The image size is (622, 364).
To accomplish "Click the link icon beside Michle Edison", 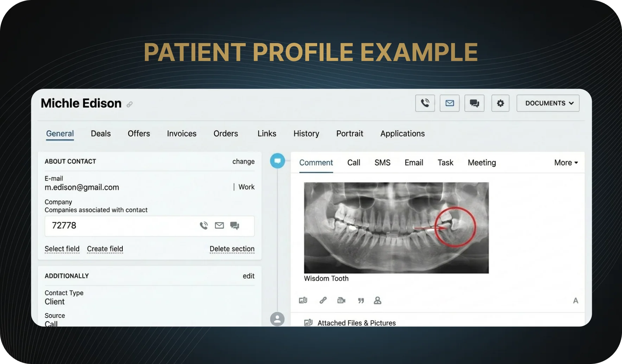I will click(x=129, y=104).
